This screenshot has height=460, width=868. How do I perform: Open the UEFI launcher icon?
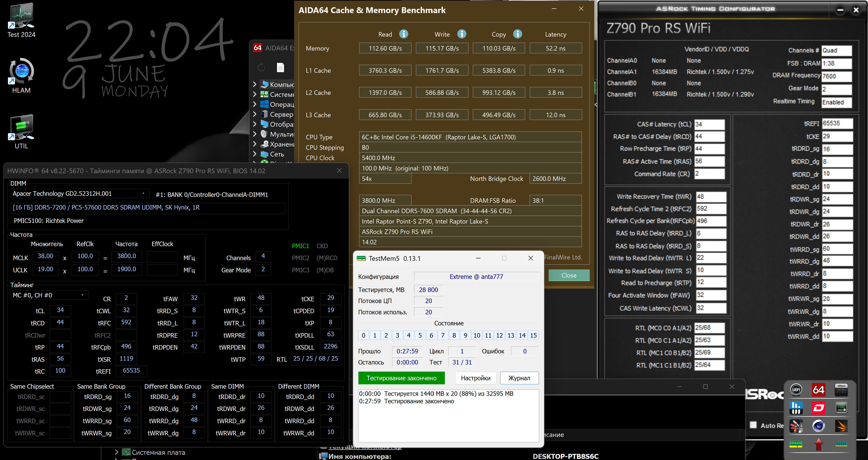[796, 390]
